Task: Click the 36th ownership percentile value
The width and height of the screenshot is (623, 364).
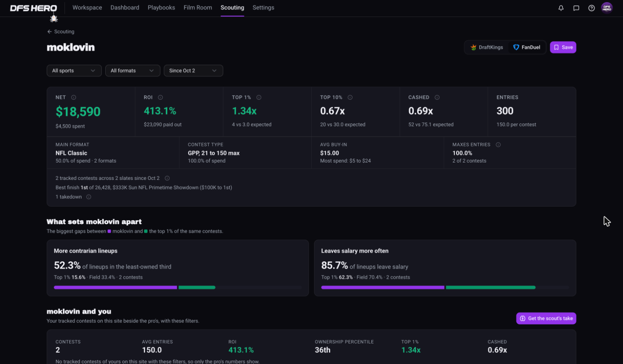Action: click(x=323, y=350)
